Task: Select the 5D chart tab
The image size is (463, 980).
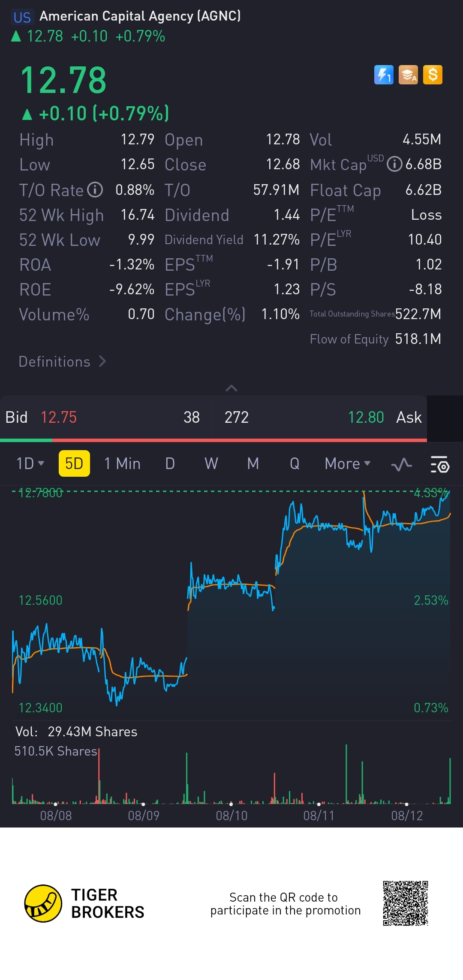Action: click(x=74, y=463)
